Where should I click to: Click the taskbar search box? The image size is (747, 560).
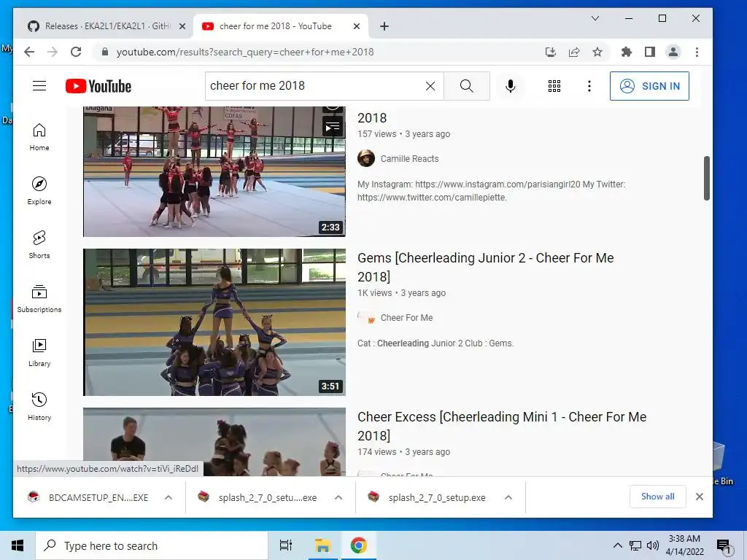[x=152, y=545]
